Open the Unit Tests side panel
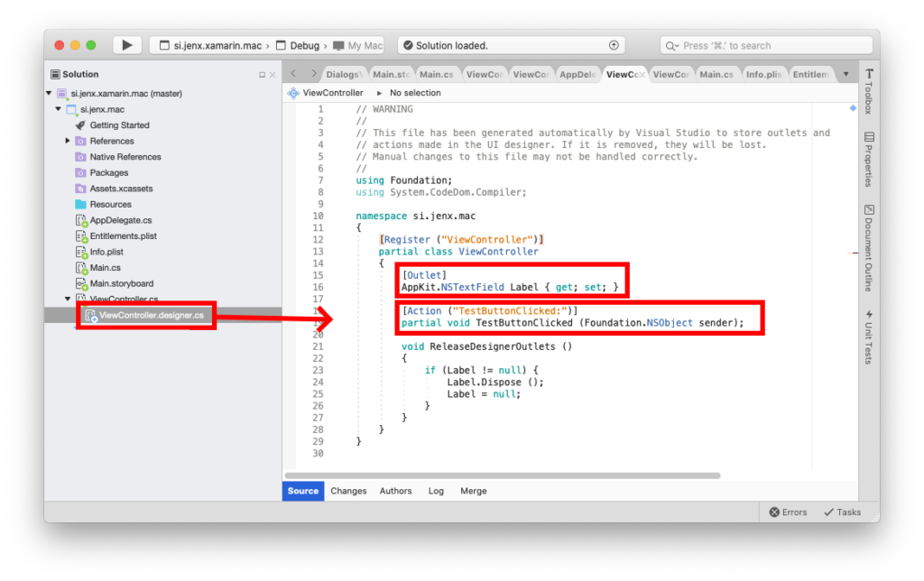The height and width of the screenshot is (581, 924). [868, 337]
